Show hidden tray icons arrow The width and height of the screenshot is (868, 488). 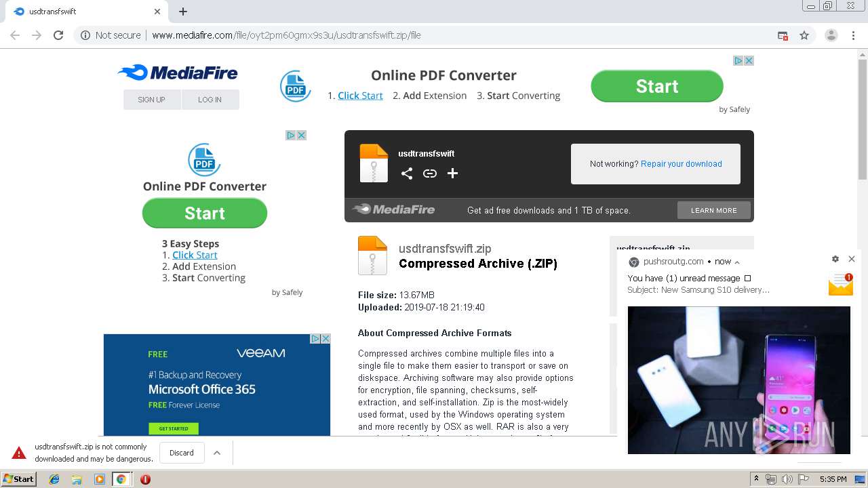tap(756, 479)
